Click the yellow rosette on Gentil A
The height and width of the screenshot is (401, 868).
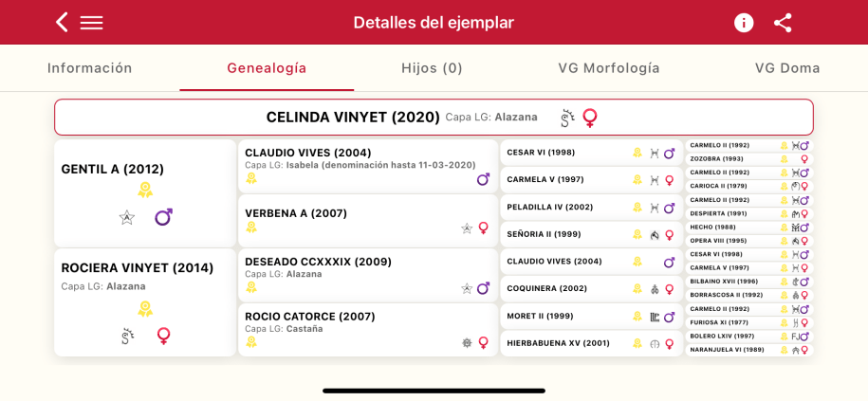[145, 190]
